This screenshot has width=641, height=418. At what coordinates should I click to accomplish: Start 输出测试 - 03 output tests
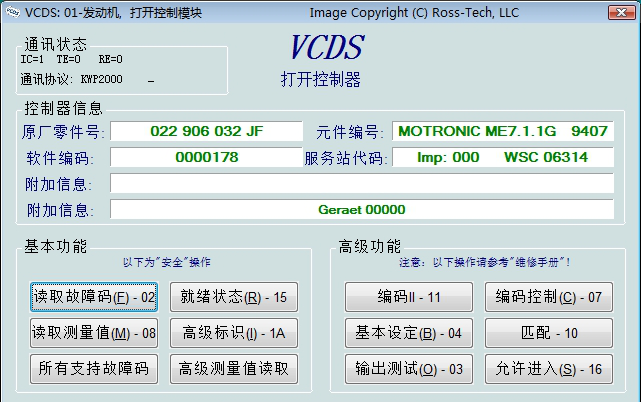pyautogui.click(x=409, y=369)
